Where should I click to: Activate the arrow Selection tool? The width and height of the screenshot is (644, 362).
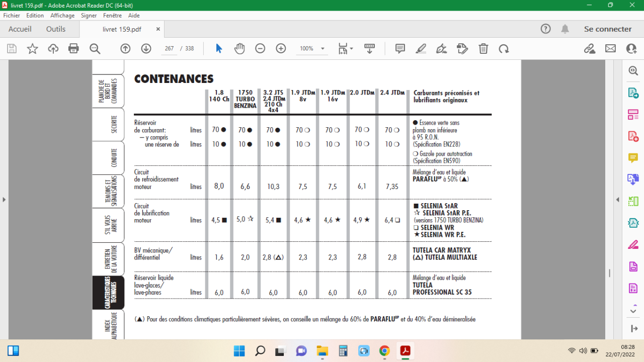219,49
